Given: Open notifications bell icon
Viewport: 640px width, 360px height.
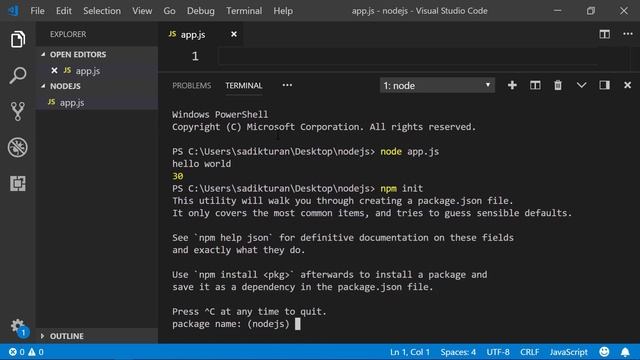Looking at the screenshot, I should 625,352.
